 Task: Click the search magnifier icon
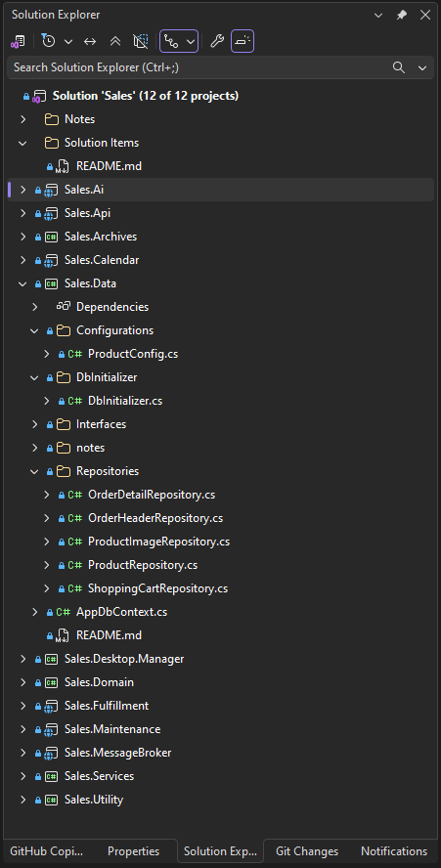[398, 67]
